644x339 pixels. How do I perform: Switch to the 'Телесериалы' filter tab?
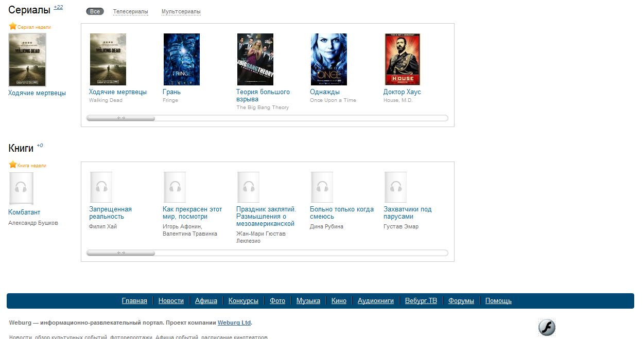coord(131,11)
